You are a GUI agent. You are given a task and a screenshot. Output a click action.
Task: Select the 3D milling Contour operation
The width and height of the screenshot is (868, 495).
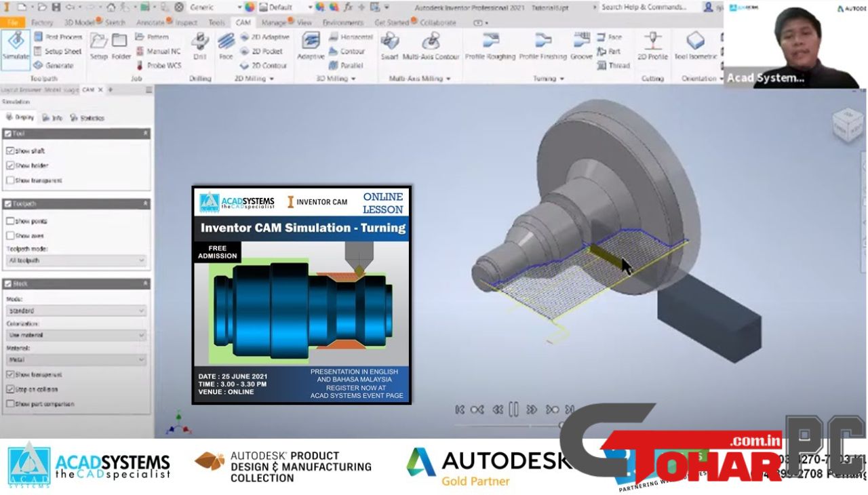click(x=347, y=51)
